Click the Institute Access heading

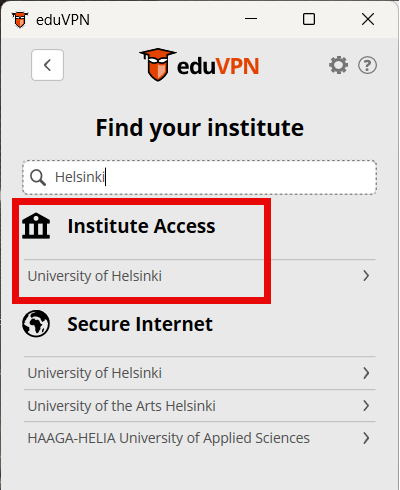(x=141, y=226)
